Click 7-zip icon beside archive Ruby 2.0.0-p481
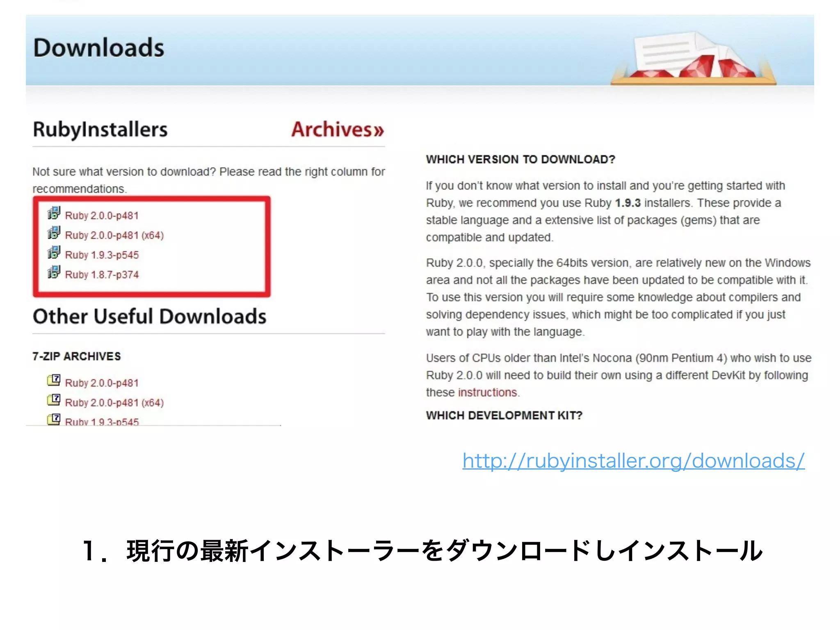 pyautogui.click(x=54, y=380)
